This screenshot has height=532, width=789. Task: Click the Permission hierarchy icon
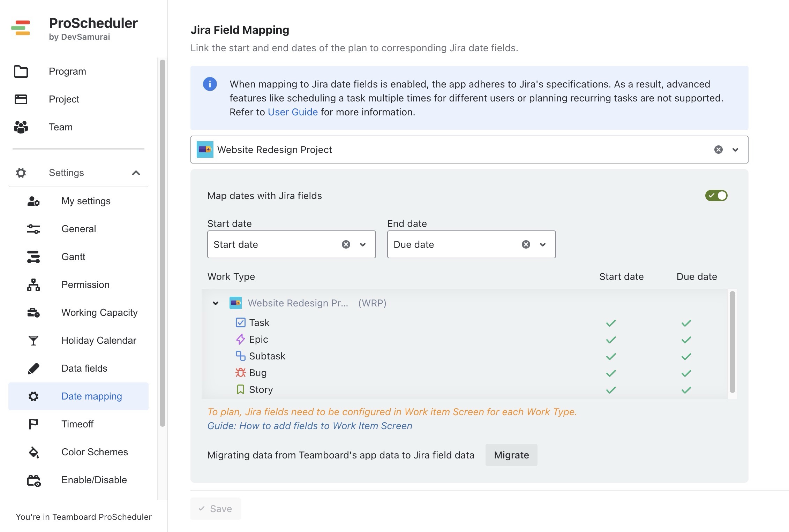33,284
